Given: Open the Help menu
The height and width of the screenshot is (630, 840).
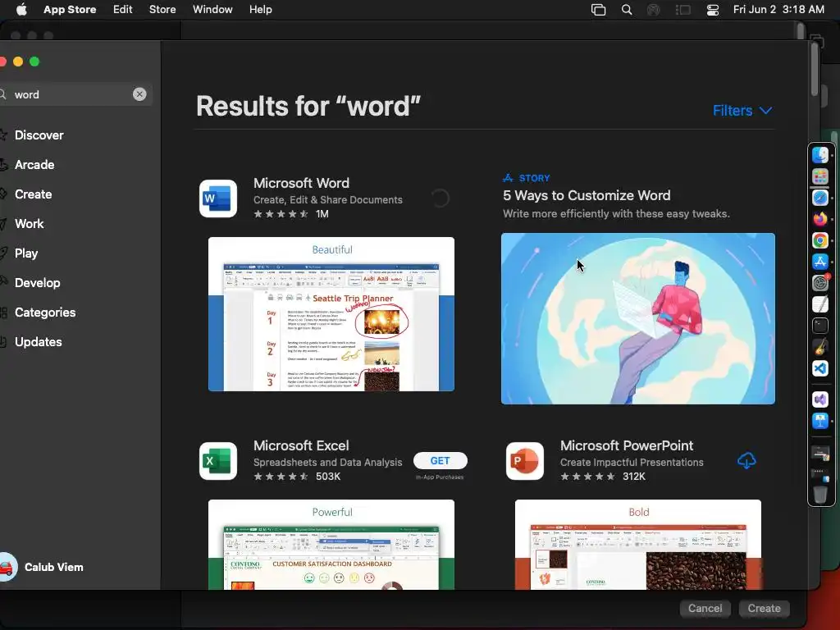Looking at the screenshot, I should coord(260,10).
